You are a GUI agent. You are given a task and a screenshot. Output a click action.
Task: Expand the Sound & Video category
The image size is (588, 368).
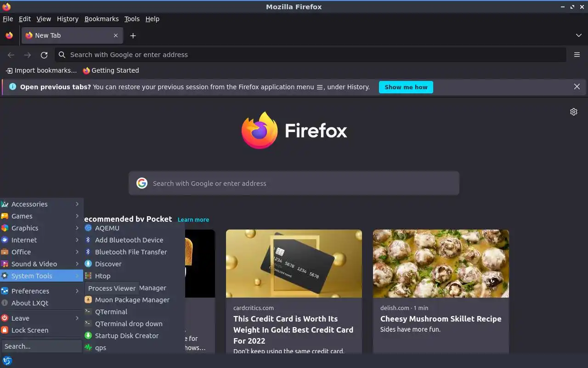(41, 264)
